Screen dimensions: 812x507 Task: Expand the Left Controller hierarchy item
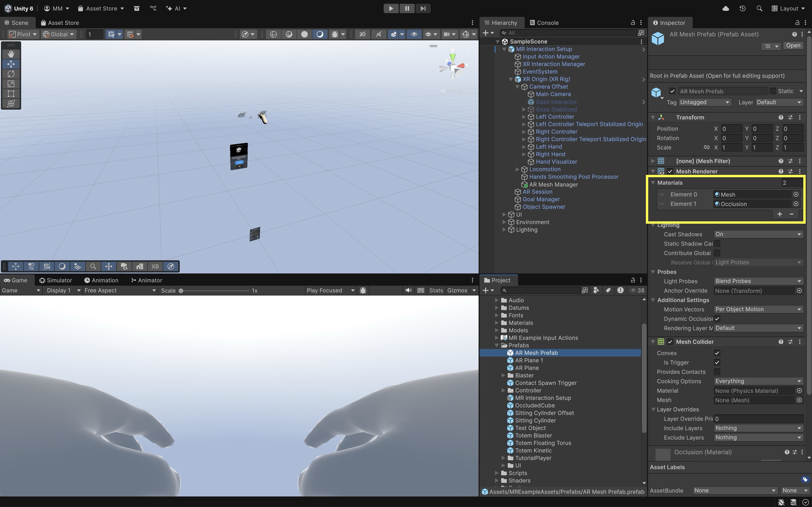point(524,117)
